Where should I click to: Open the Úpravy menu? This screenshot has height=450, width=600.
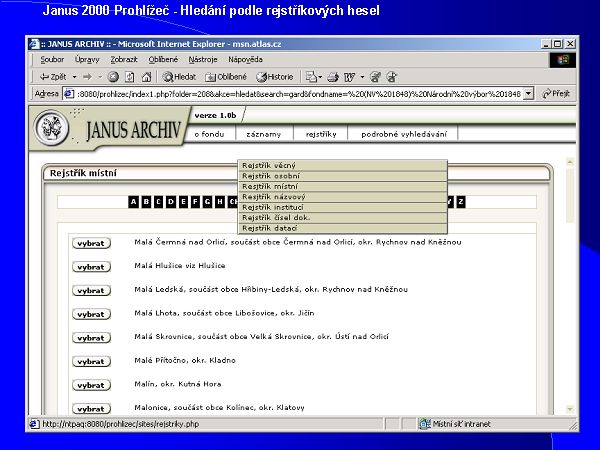point(87,59)
